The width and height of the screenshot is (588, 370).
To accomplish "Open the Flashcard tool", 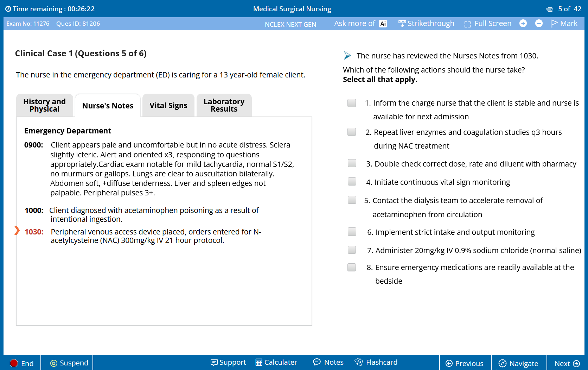I will point(376,362).
